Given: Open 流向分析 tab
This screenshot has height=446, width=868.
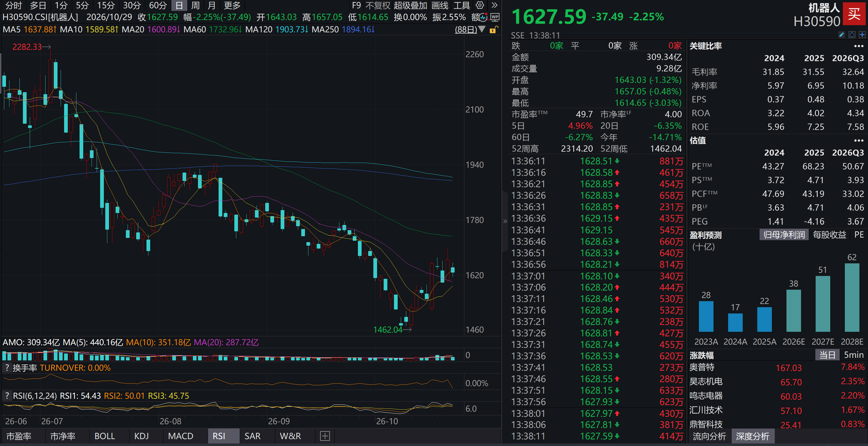Looking at the screenshot, I should tap(709, 436).
